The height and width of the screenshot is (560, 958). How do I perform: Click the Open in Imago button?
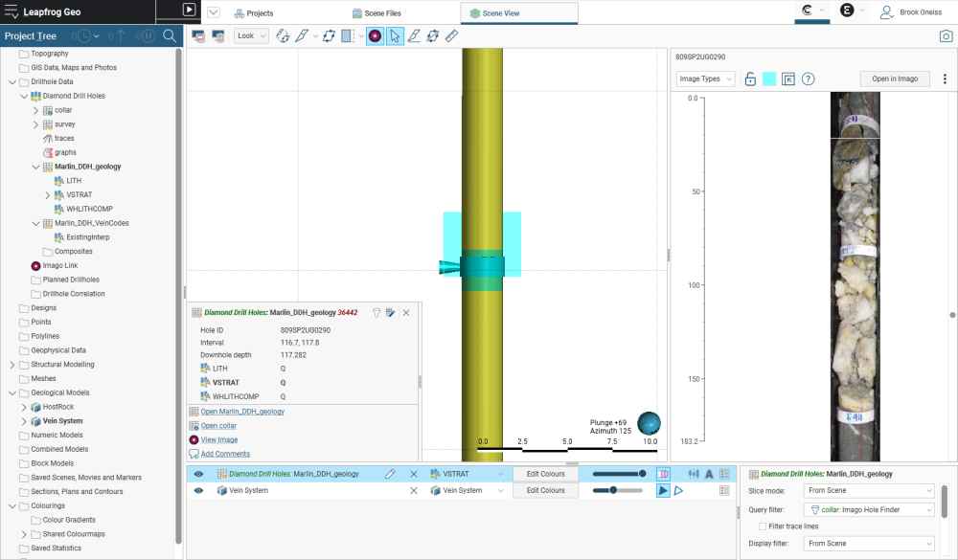point(895,78)
